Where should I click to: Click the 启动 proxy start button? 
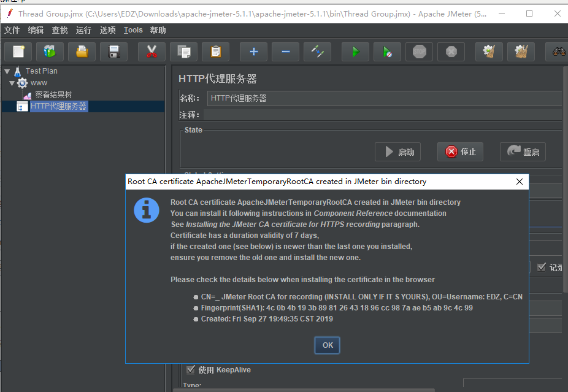(x=397, y=152)
